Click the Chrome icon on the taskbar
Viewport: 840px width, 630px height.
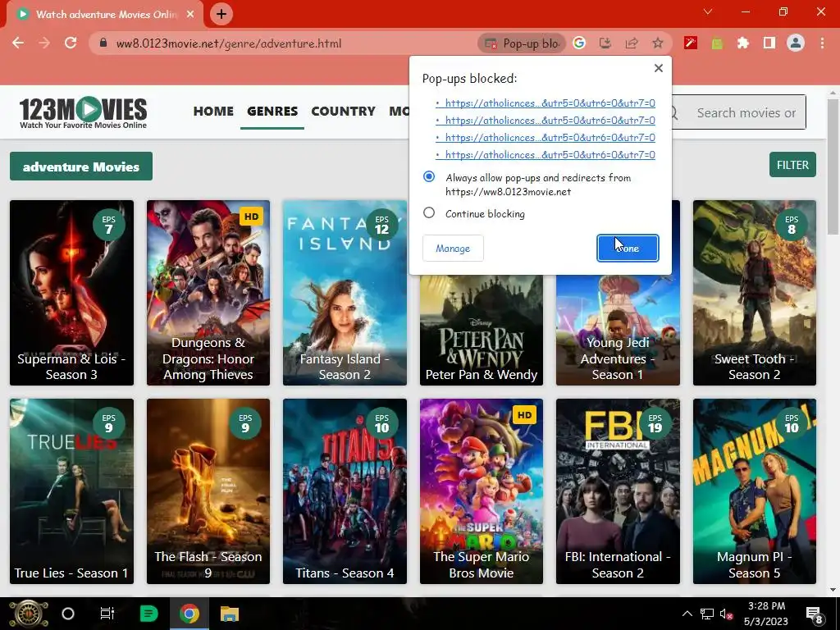189,614
